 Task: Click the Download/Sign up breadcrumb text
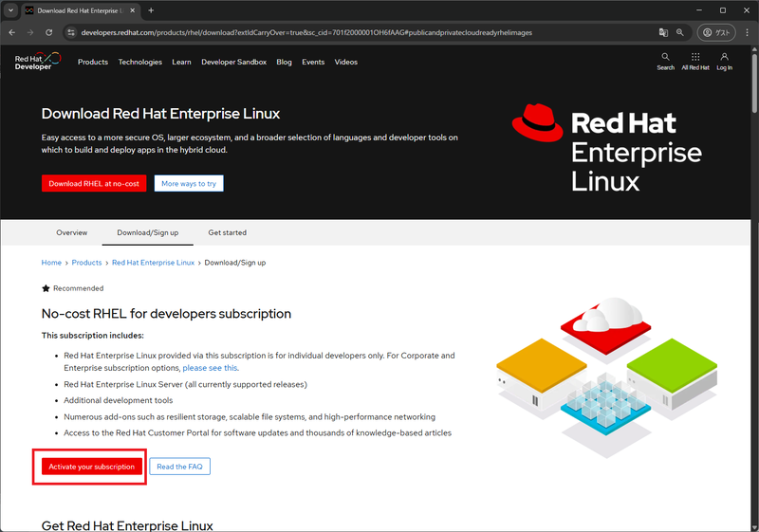click(235, 263)
